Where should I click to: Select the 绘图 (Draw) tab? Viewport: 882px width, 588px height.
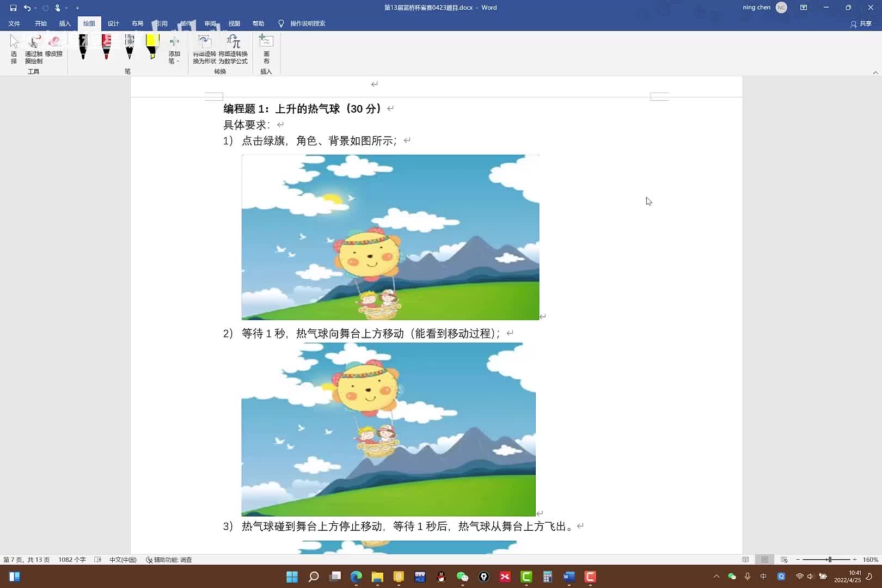89,23
